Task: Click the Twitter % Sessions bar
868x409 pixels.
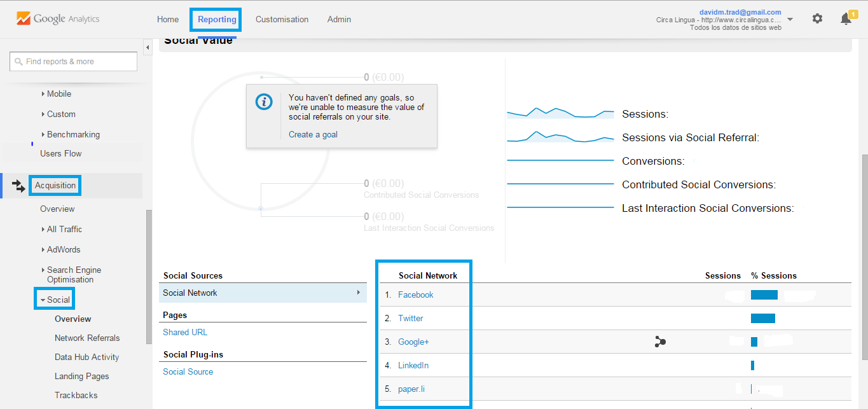Action: tap(763, 318)
